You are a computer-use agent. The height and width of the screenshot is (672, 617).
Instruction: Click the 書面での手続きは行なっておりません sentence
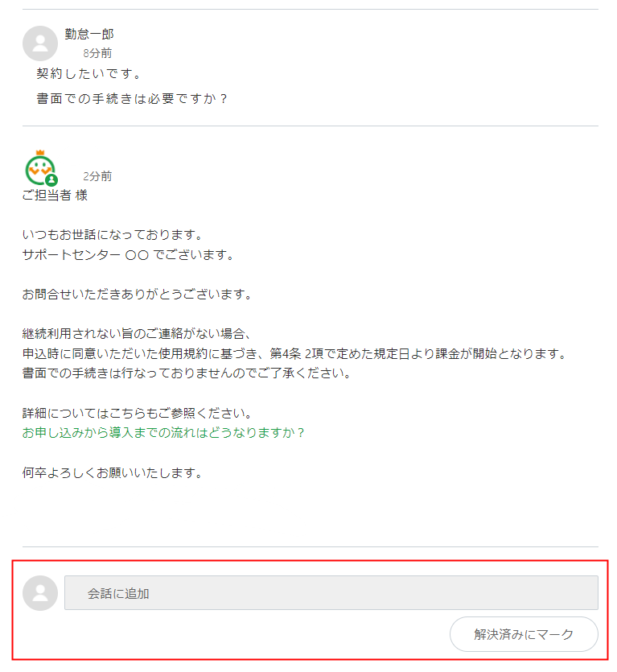(x=187, y=373)
